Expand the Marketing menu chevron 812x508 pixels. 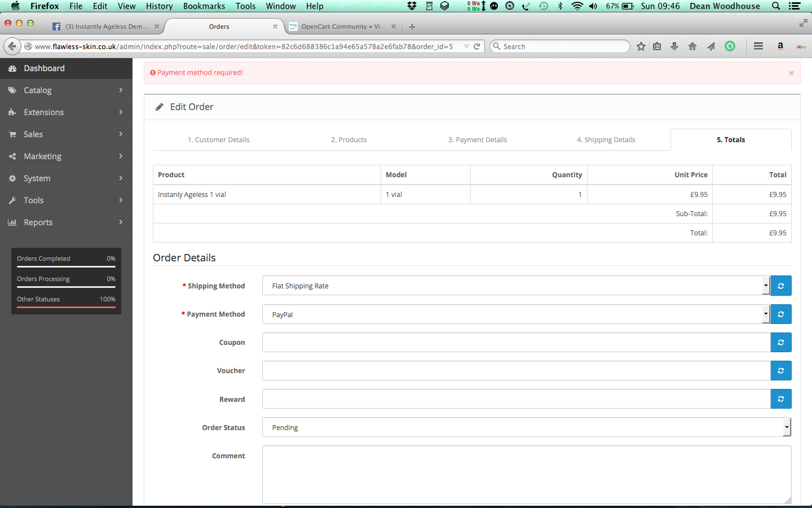tap(121, 156)
